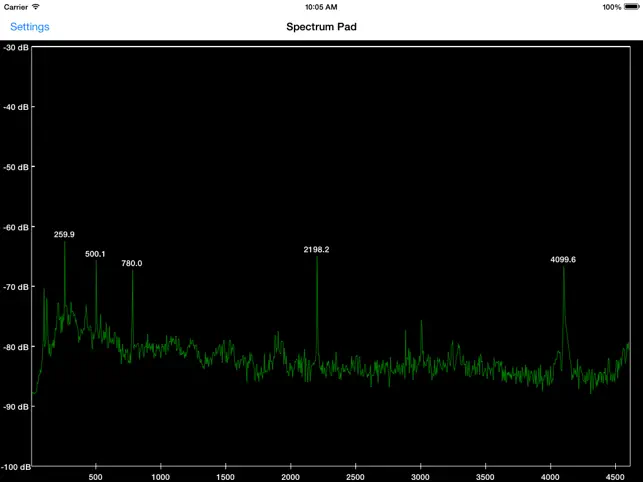
Task: Tap the -90 dB axis label
Action: point(16,407)
